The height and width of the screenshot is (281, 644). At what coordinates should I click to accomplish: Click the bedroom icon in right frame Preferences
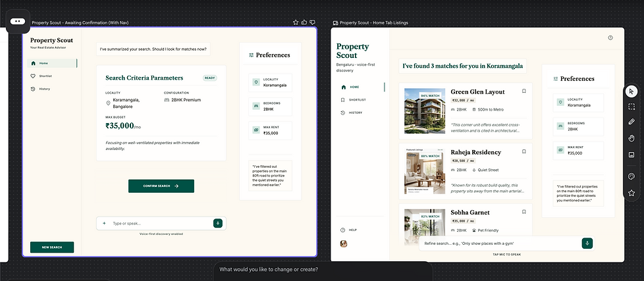click(x=560, y=126)
